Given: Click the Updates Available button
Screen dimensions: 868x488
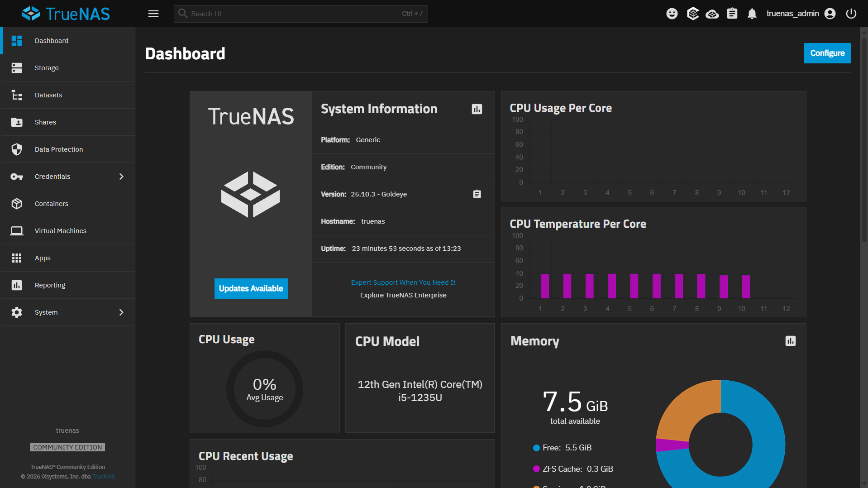Looking at the screenshot, I should (251, 288).
